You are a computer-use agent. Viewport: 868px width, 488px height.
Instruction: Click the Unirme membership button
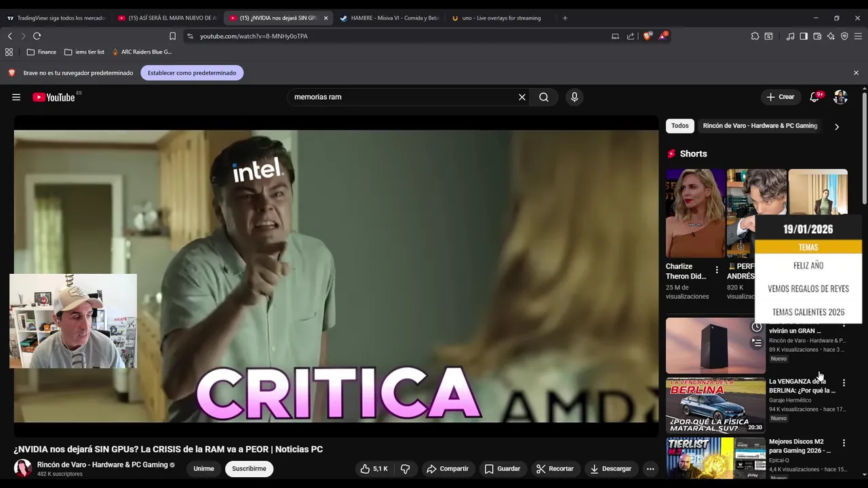click(203, 468)
